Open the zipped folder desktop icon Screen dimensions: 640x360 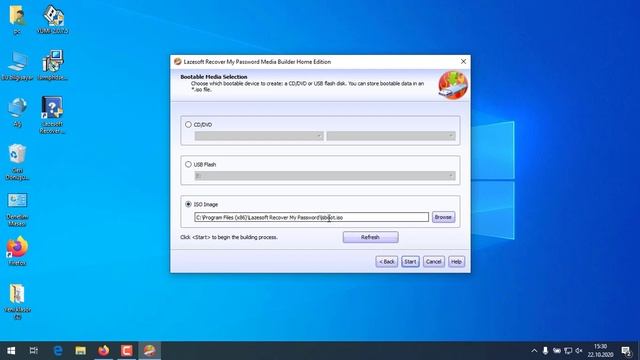17,301
